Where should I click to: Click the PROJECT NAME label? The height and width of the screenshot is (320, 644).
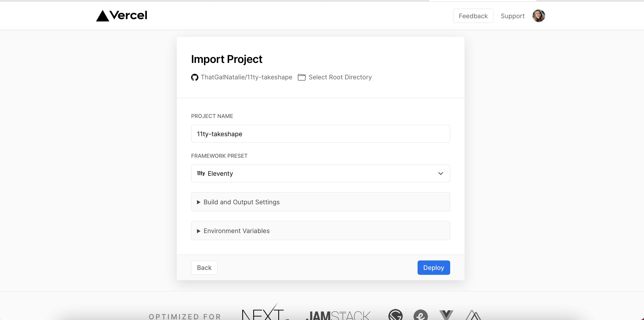[x=212, y=116]
